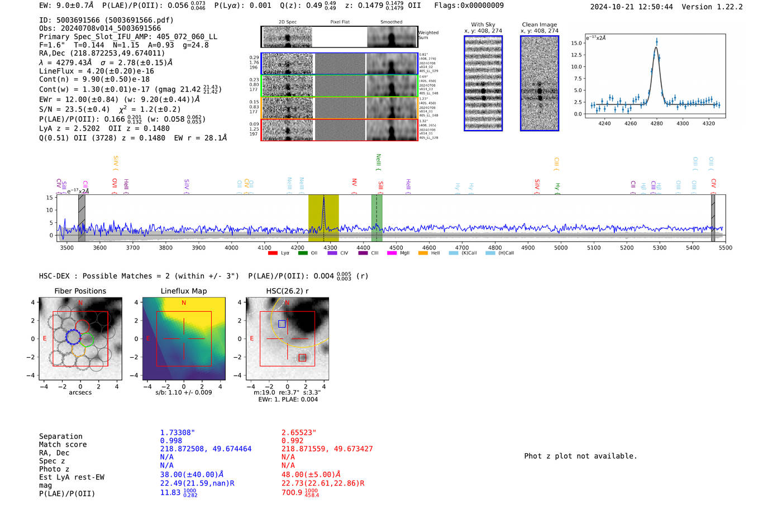The height and width of the screenshot is (532, 782).
Task: Click the red 2.65523" separation value
Action: pyautogui.click(x=299, y=433)
